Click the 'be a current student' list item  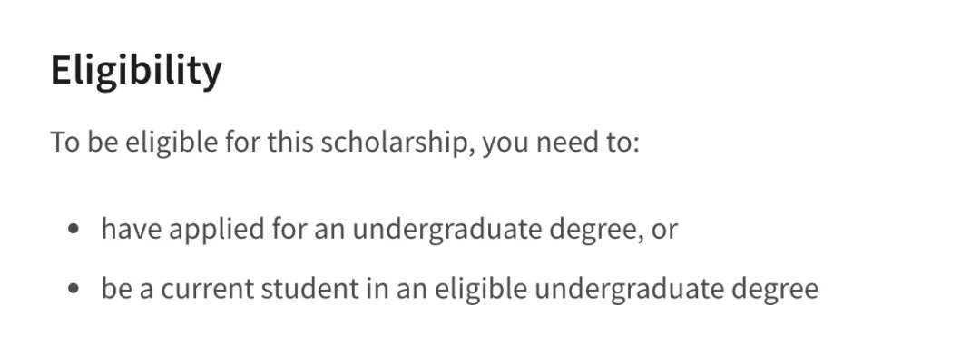pos(459,289)
